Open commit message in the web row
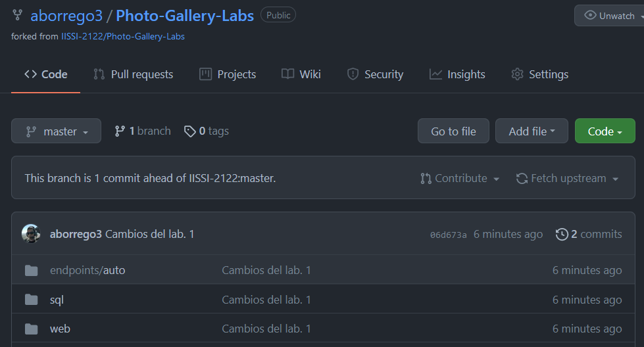The height and width of the screenshot is (347, 644). (266, 329)
